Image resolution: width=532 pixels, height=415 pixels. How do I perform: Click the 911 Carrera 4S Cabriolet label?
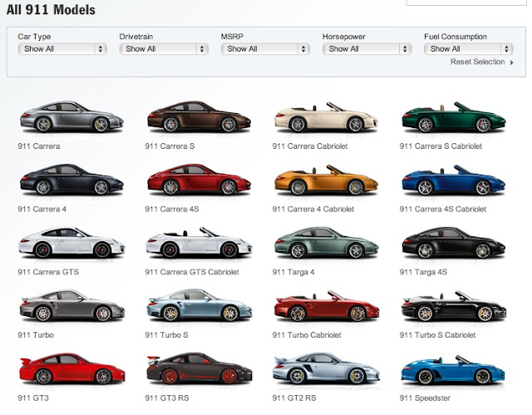[x=443, y=209]
